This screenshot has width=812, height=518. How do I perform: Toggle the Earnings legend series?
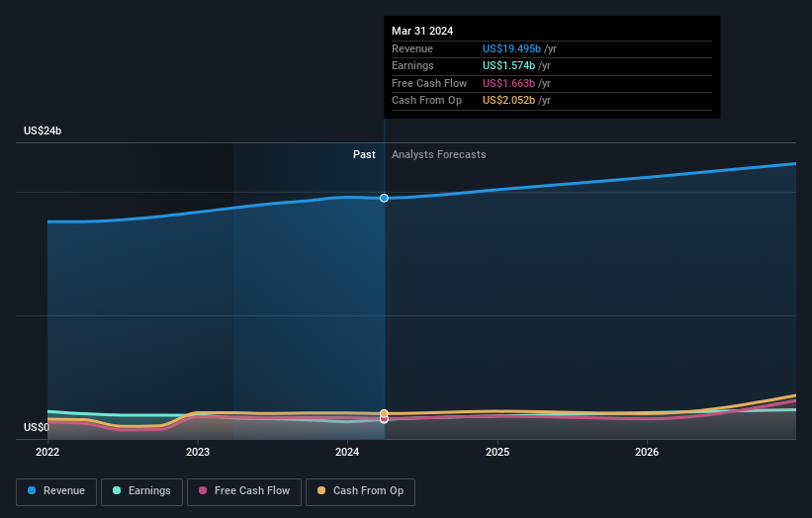coord(141,491)
